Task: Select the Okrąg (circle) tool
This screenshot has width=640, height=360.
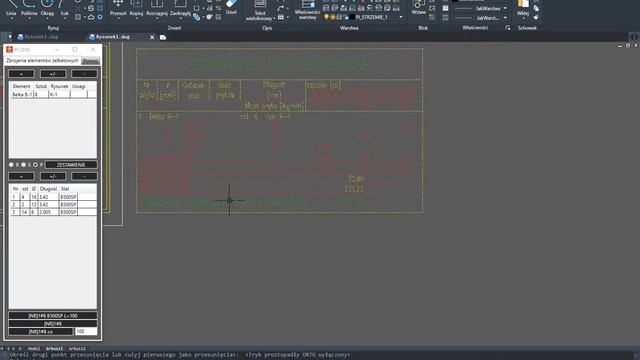Action: [47, 7]
